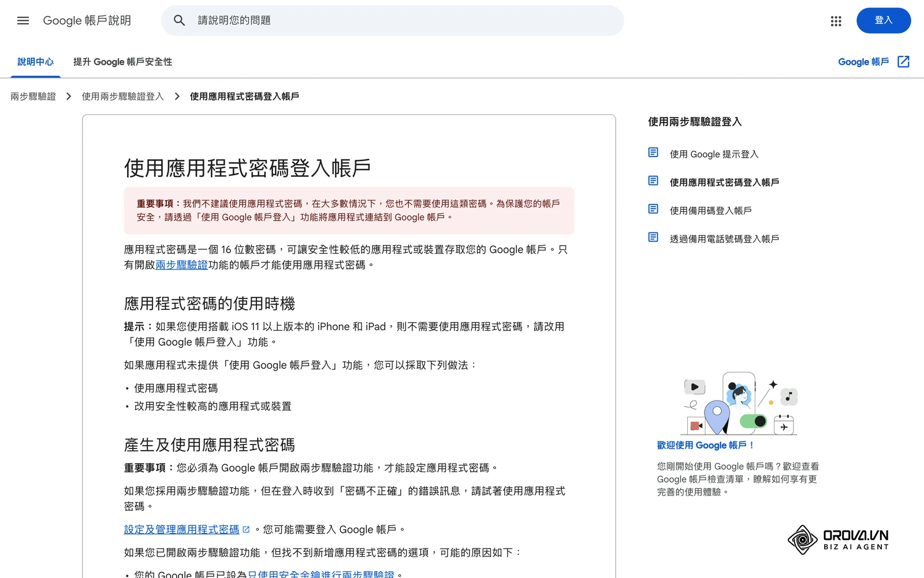Open the Google 帳戶 link at top right
The width and height of the screenshot is (924, 578).
click(x=863, y=62)
